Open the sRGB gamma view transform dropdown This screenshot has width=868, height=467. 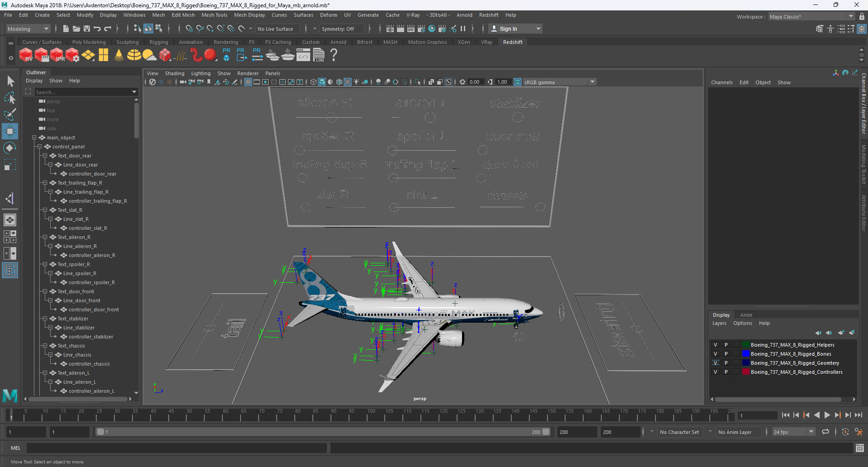[560, 82]
